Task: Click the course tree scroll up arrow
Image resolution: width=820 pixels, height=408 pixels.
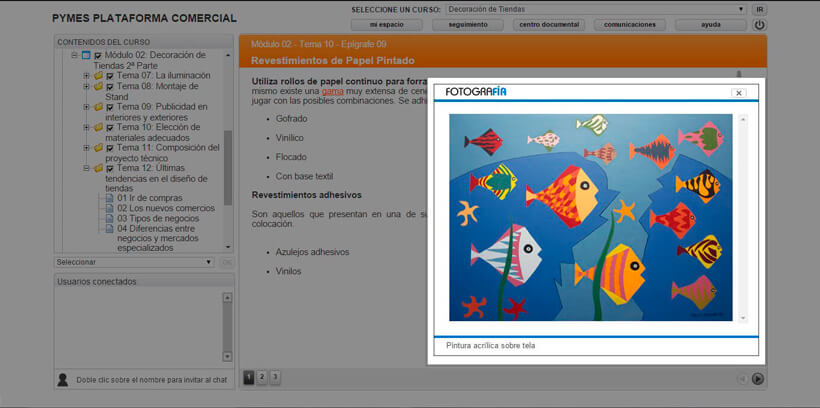Action: [x=228, y=55]
